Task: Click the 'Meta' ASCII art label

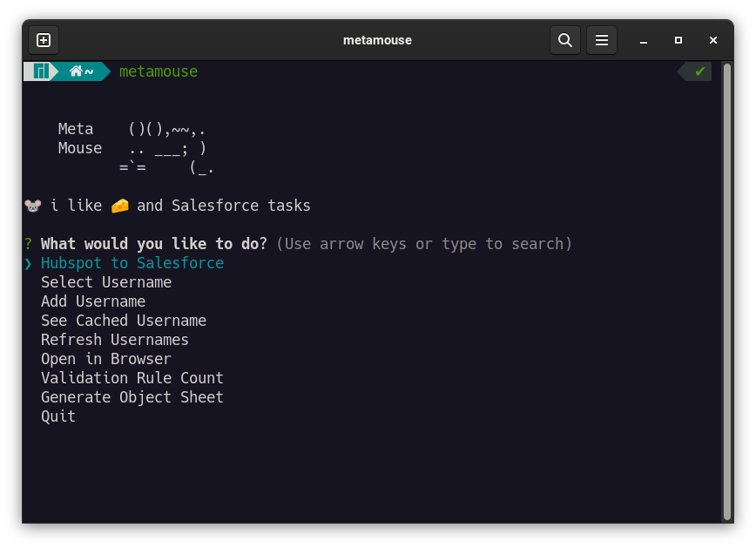Action: [76, 129]
